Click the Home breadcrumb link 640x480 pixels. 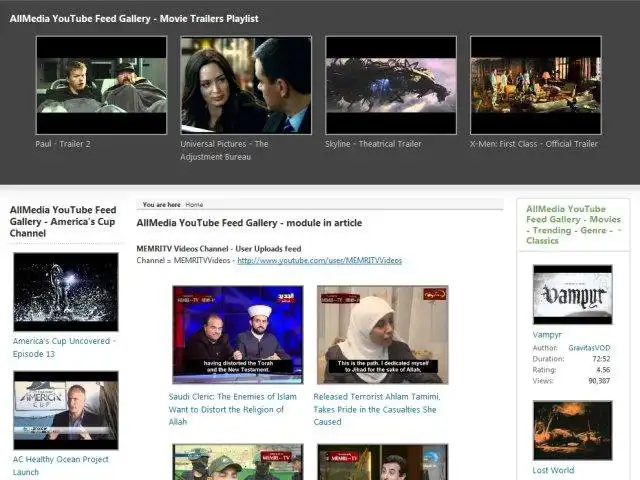click(x=194, y=204)
